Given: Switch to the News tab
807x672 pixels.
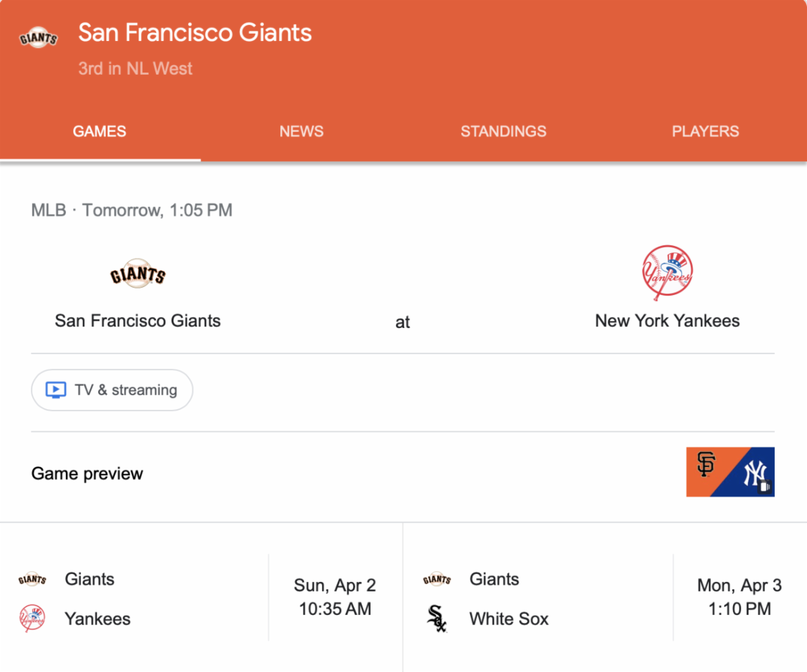Looking at the screenshot, I should pos(301,132).
